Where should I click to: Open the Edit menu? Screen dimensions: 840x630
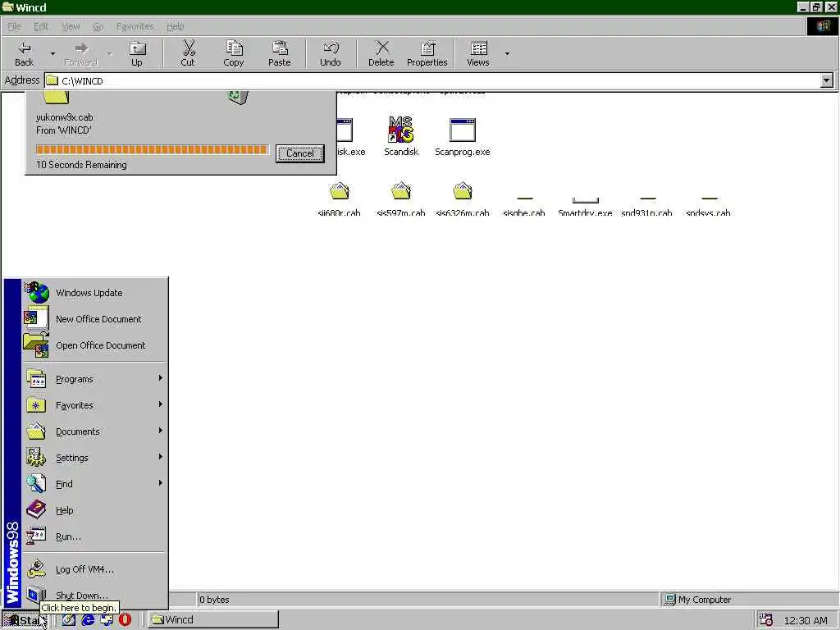click(x=41, y=26)
